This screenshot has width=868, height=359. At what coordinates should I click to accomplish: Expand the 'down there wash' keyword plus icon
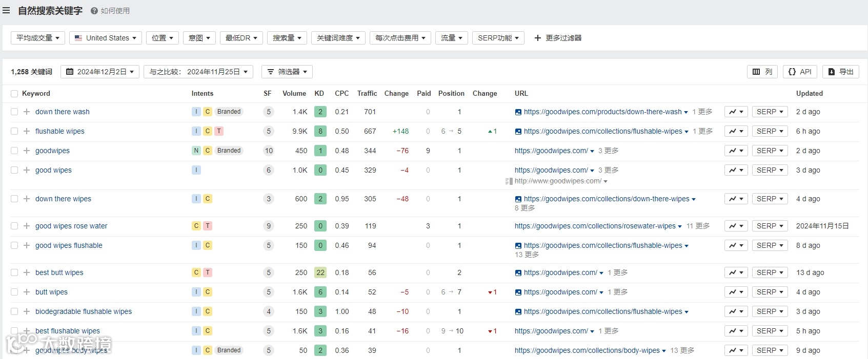(27, 112)
